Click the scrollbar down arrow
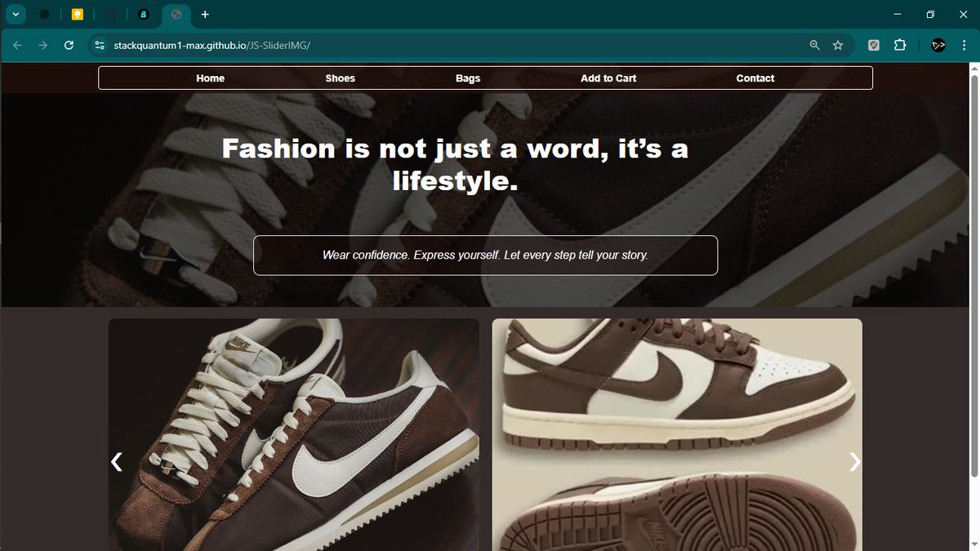Image resolution: width=980 pixels, height=551 pixels. click(973, 545)
